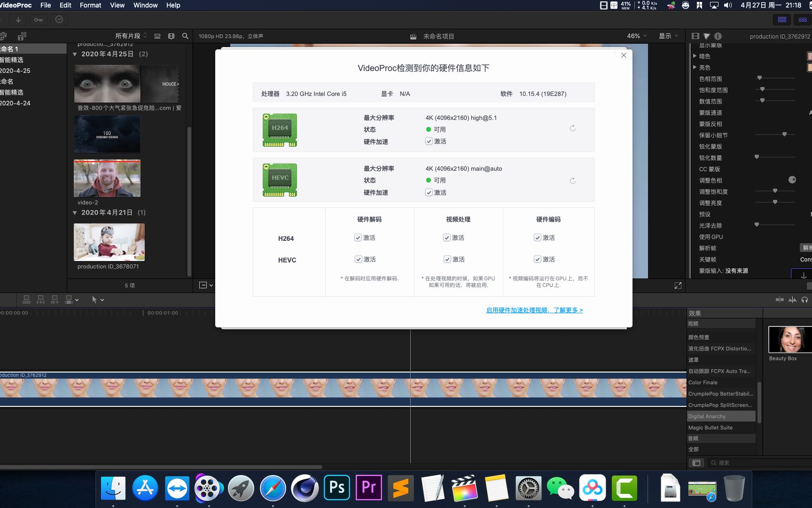Launch Adobe Premiere Pro from the Dock
812x508 pixels.
point(368,488)
